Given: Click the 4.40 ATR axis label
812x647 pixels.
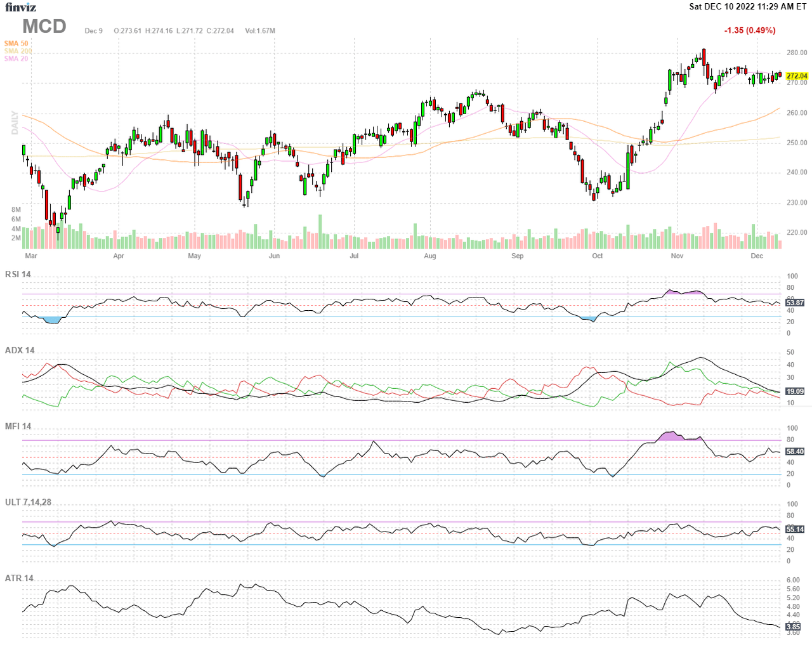Looking at the screenshot, I should click(793, 615).
